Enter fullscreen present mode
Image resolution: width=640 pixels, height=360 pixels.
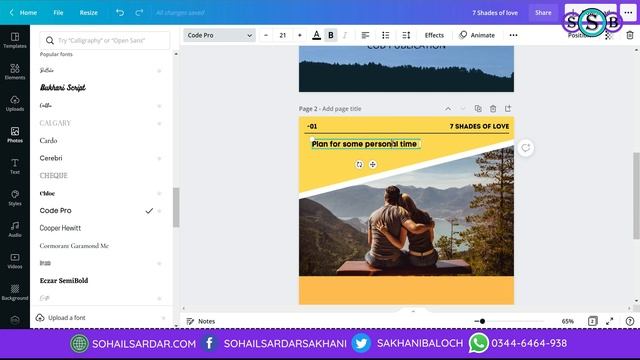pyautogui.click(x=609, y=321)
